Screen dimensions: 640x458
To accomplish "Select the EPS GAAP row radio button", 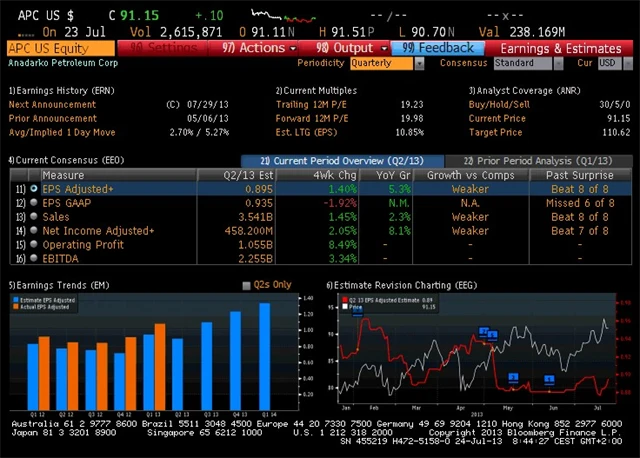I will (34, 202).
